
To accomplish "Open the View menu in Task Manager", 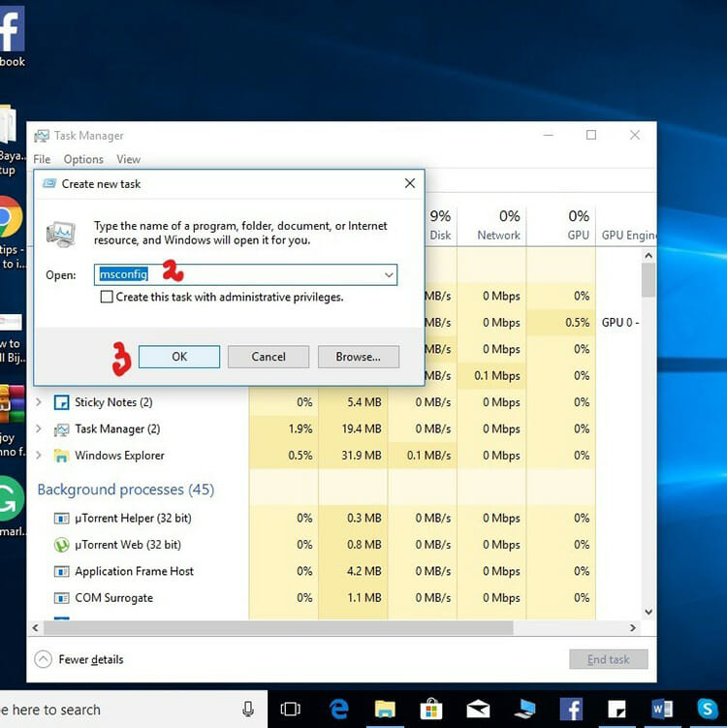I will pos(129,159).
